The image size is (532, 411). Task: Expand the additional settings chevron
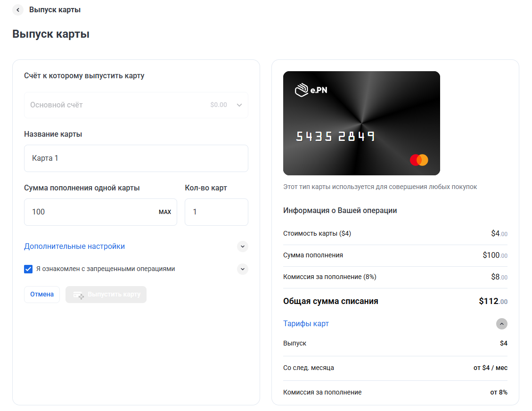tap(242, 247)
